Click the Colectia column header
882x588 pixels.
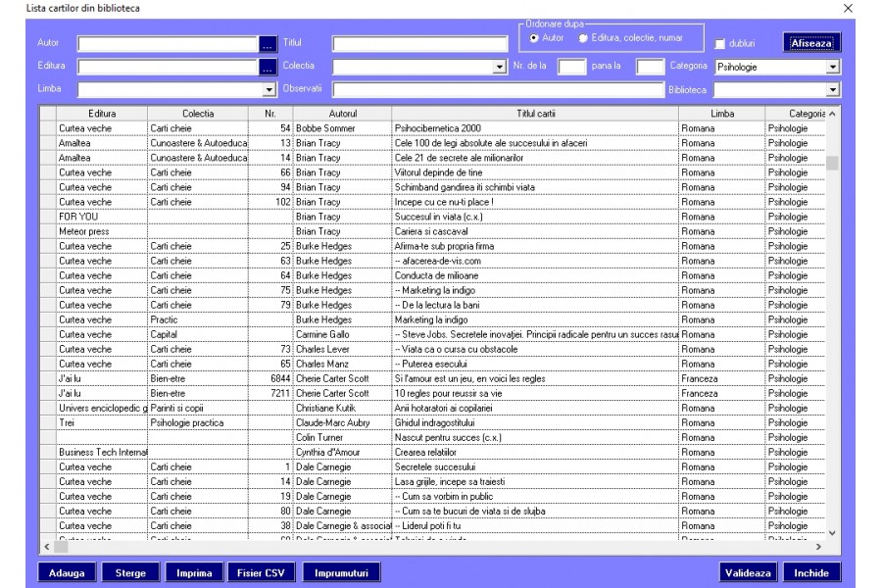(x=198, y=113)
